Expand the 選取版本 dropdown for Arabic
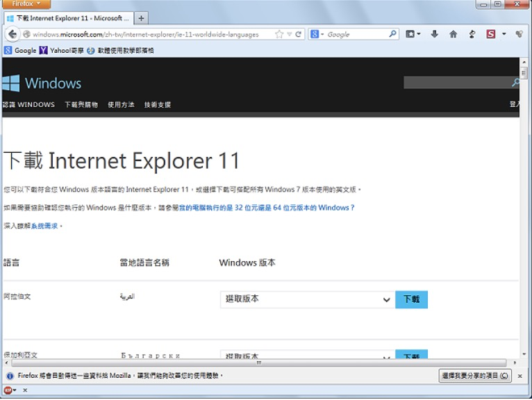Viewport: 532px width, 400px height. [x=308, y=299]
